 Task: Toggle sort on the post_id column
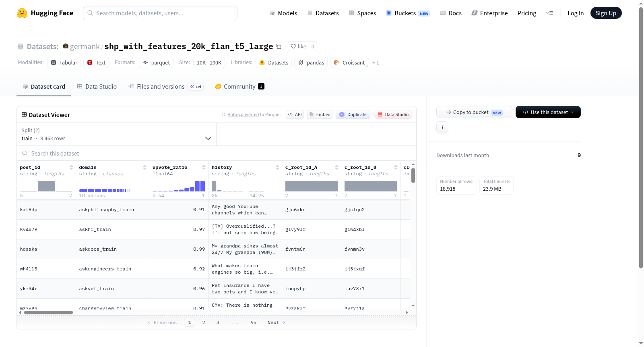(71, 167)
